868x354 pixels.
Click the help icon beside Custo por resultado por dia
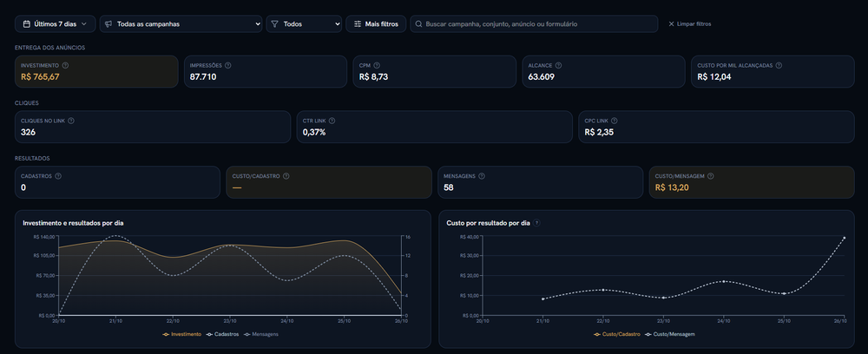point(537,223)
